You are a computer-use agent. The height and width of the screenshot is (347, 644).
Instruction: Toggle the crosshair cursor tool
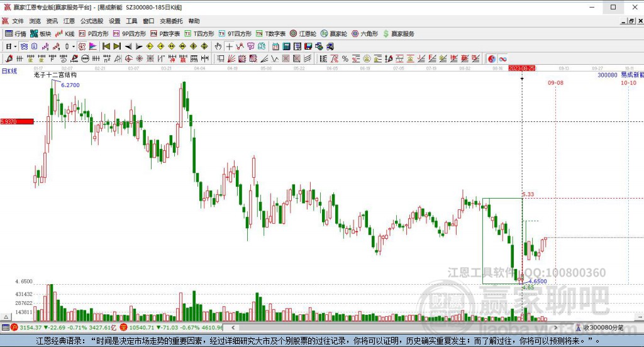pos(229,47)
